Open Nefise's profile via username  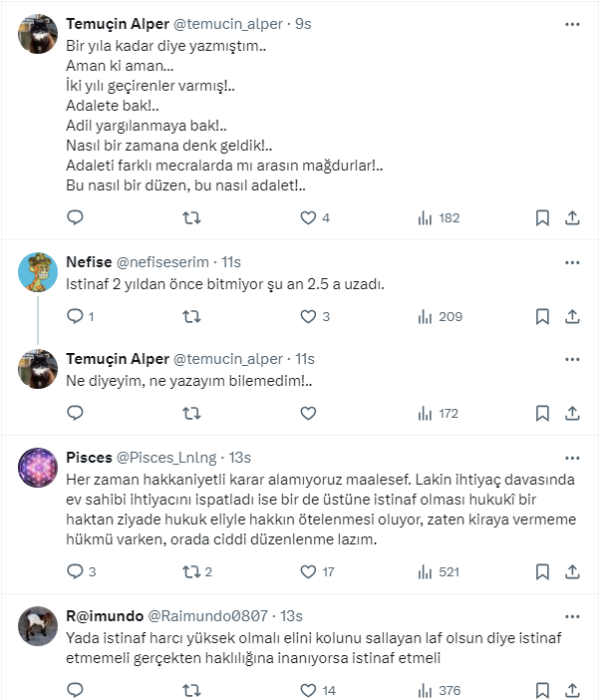tap(165, 262)
